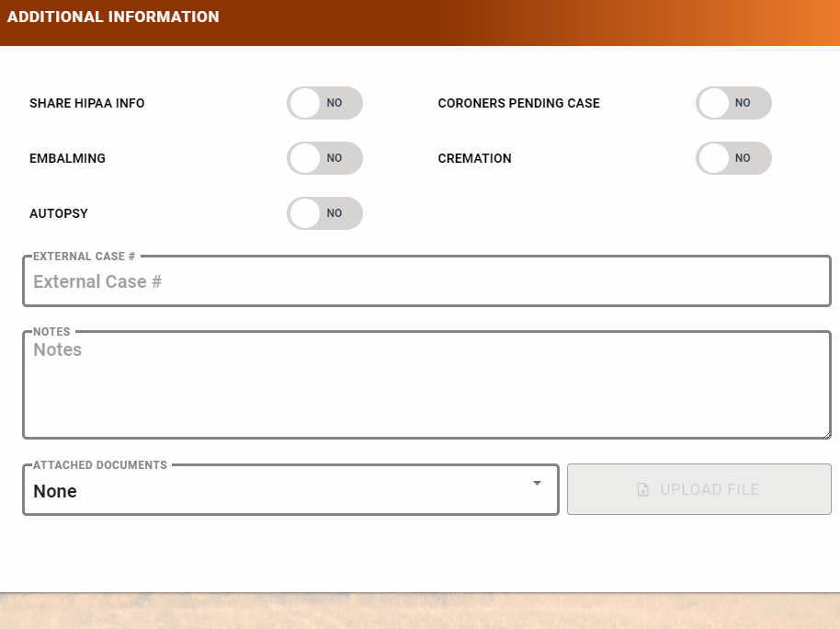This screenshot has height=629, width=840.
Task: Click the Share HIPAA Info label
Action: tap(86, 103)
